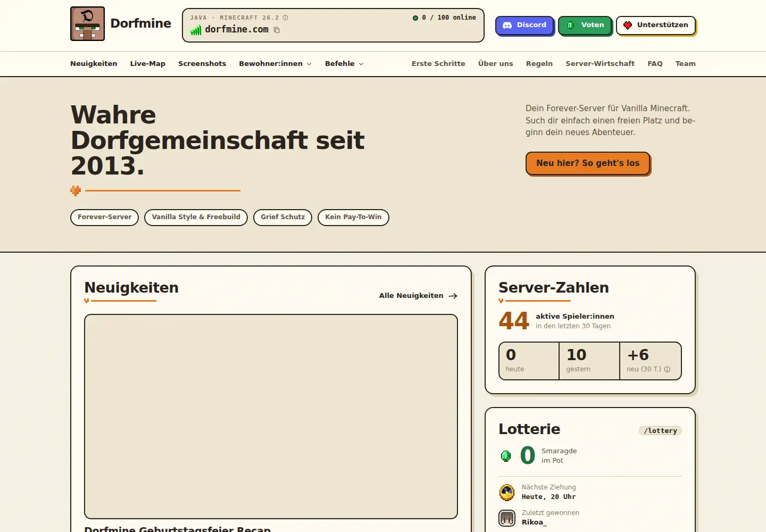Screen dimensions: 766x532
Task: Click the Dorfmine Geburtstagsfeier Recap headline
Action: point(177,529)
